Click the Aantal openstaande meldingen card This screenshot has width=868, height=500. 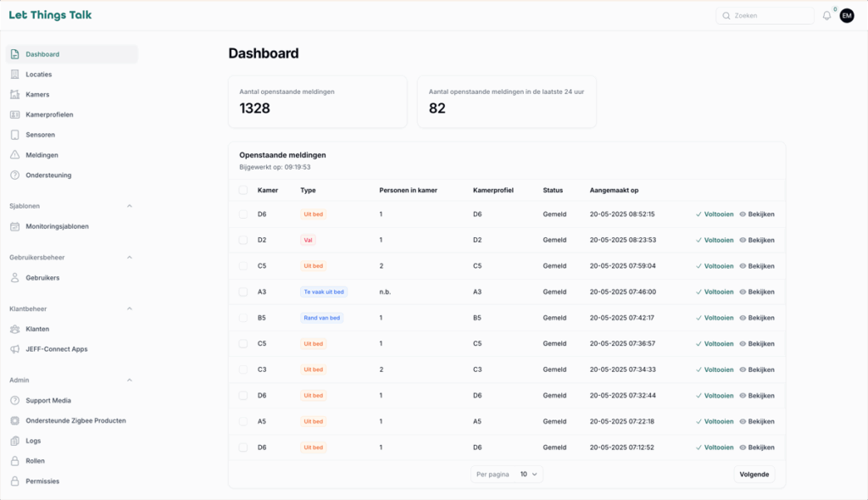click(x=318, y=102)
